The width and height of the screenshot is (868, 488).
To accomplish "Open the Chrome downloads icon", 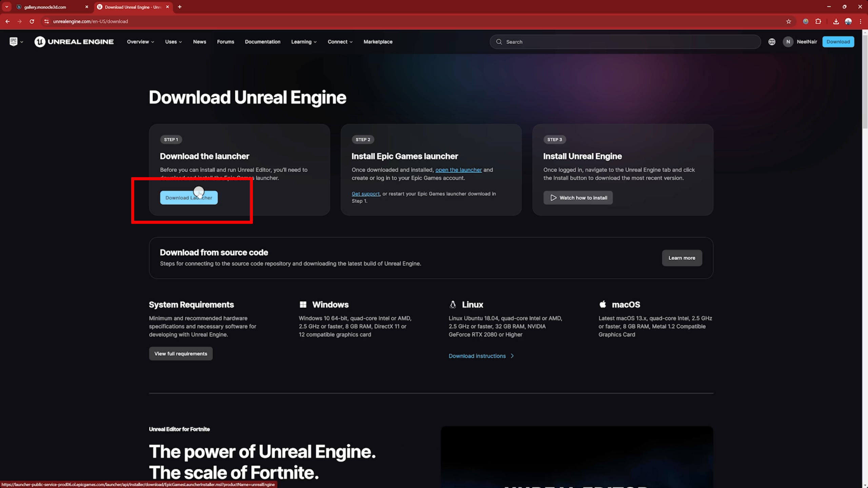I will tap(836, 21).
